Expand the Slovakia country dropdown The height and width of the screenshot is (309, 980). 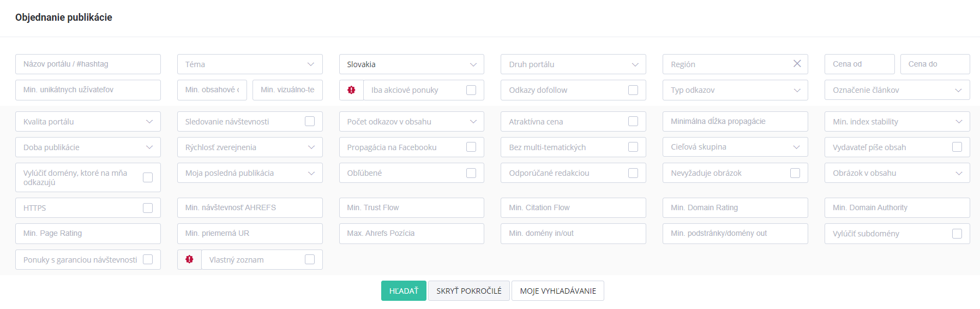click(411, 64)
